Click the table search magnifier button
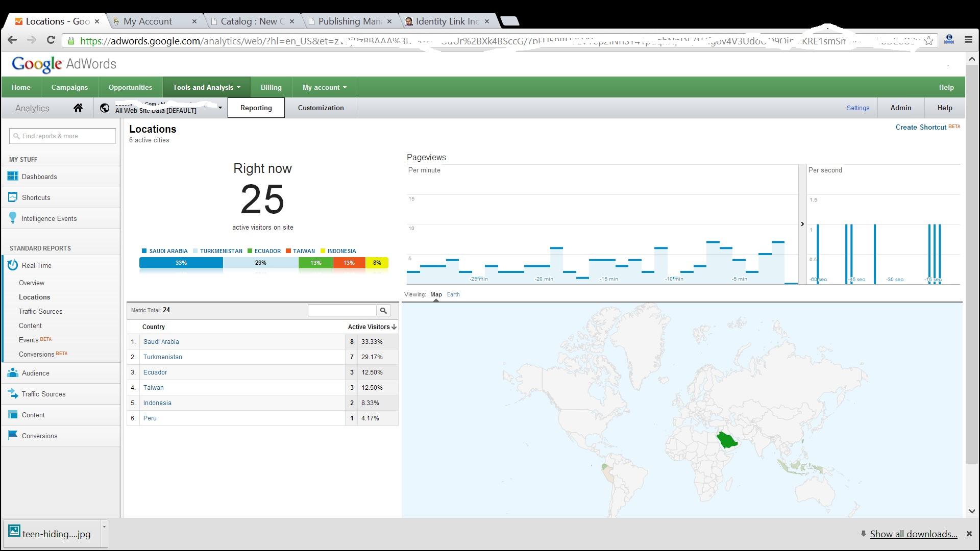 pyautogui.click(x=383, y=310)
